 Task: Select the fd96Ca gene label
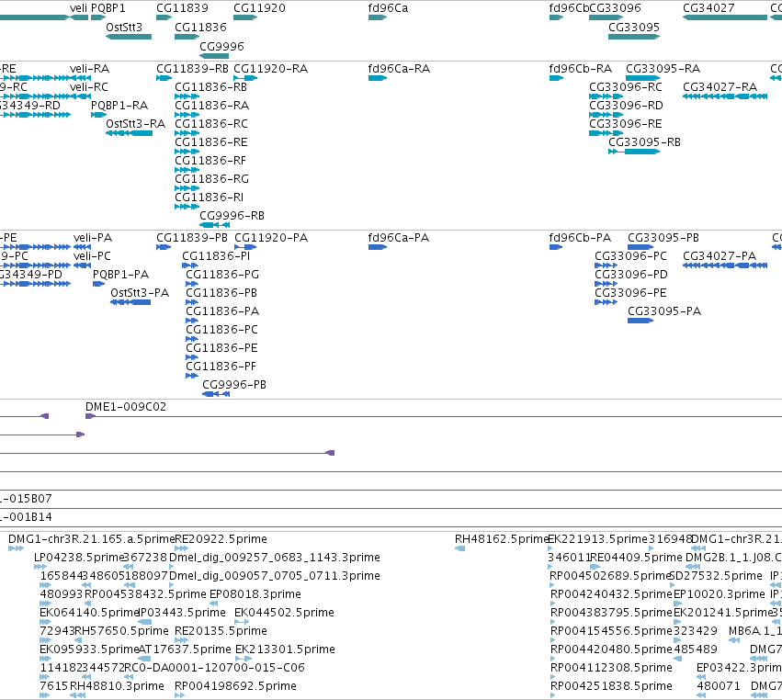point(388,8)
